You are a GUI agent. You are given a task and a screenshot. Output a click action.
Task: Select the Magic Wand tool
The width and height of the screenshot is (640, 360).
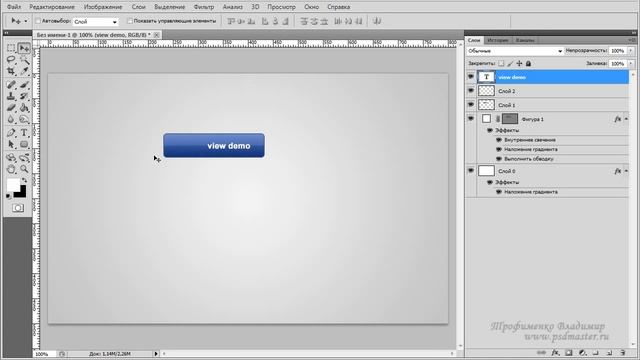[x=24, y=60]
